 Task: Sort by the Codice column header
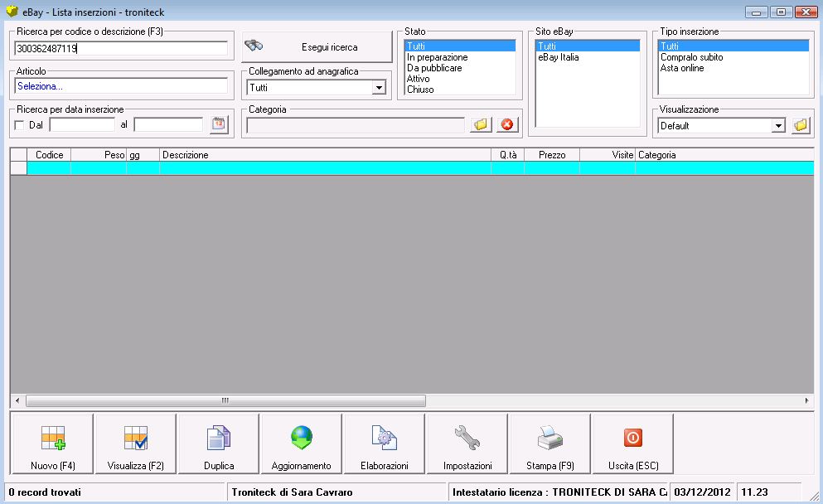49,155
